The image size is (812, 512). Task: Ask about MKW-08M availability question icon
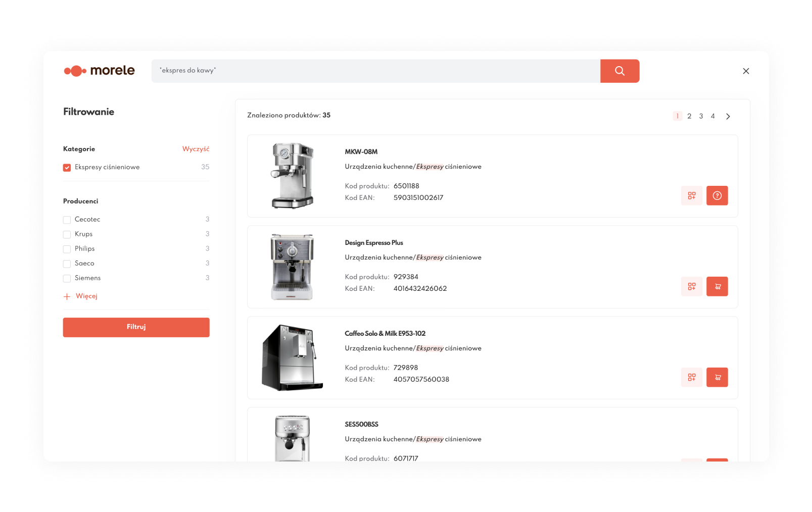[717, 195]
